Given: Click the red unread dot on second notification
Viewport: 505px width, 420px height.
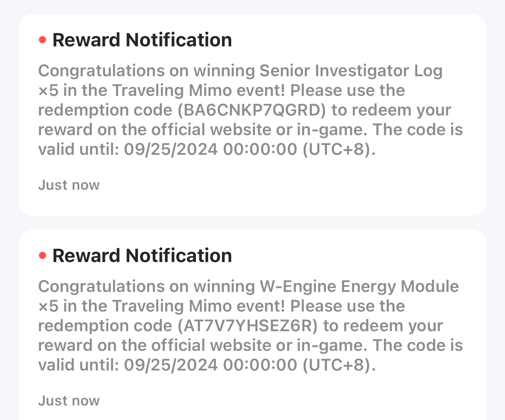Looking at the screenshot, I should (x=42, y=255).
